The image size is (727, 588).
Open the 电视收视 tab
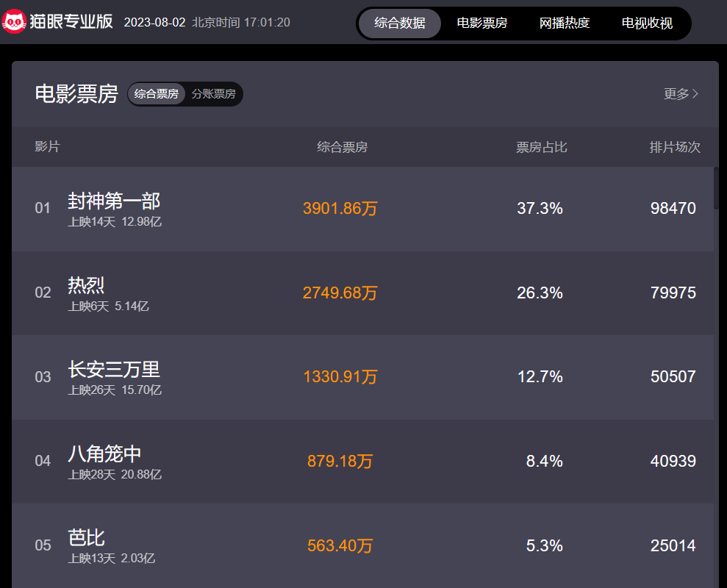point(647,23)
